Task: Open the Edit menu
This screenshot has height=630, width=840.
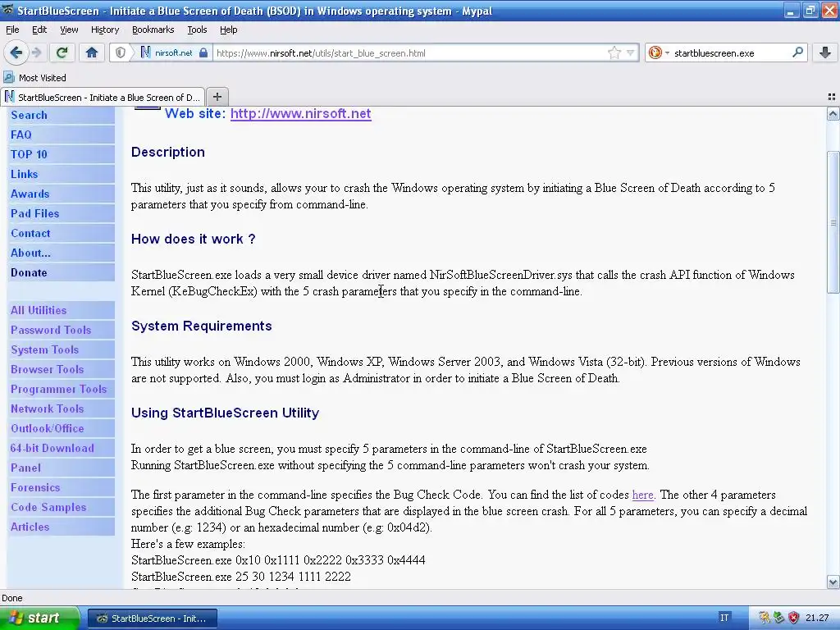Action: pyautogui.click(x=39, y=30)
